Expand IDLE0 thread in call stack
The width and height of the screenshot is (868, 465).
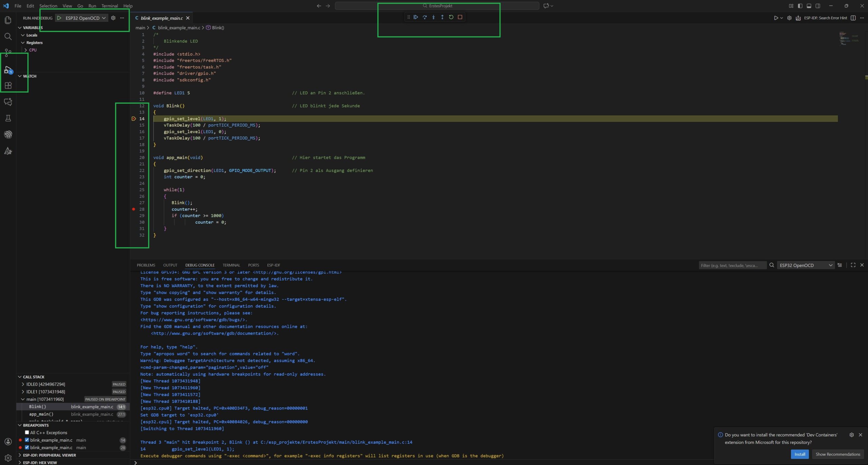click(x=23, y=384)
